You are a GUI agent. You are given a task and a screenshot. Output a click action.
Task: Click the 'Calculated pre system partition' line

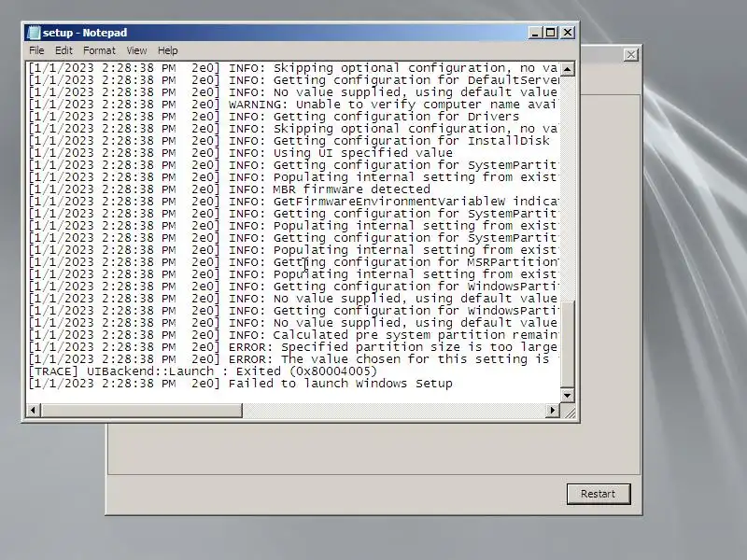point(293,335)
